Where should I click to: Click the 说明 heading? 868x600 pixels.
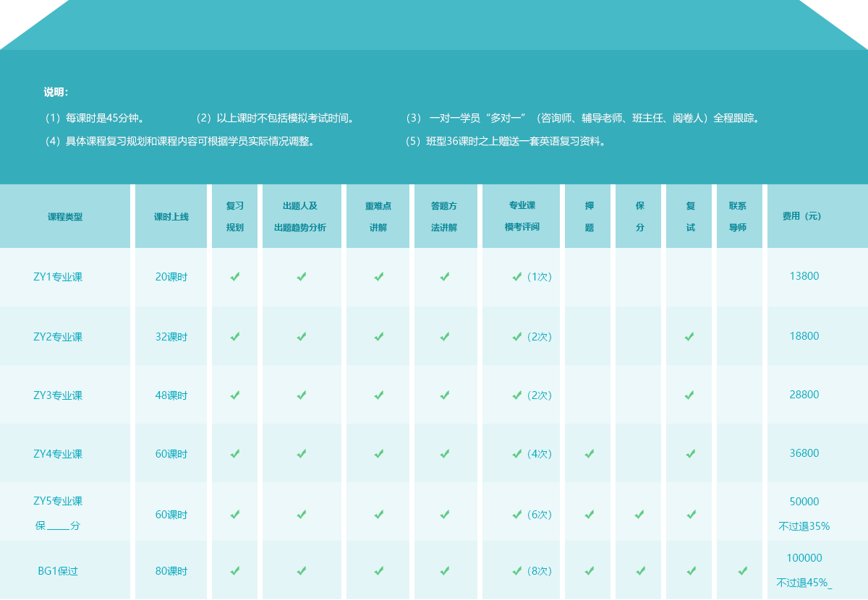[56, 92]
